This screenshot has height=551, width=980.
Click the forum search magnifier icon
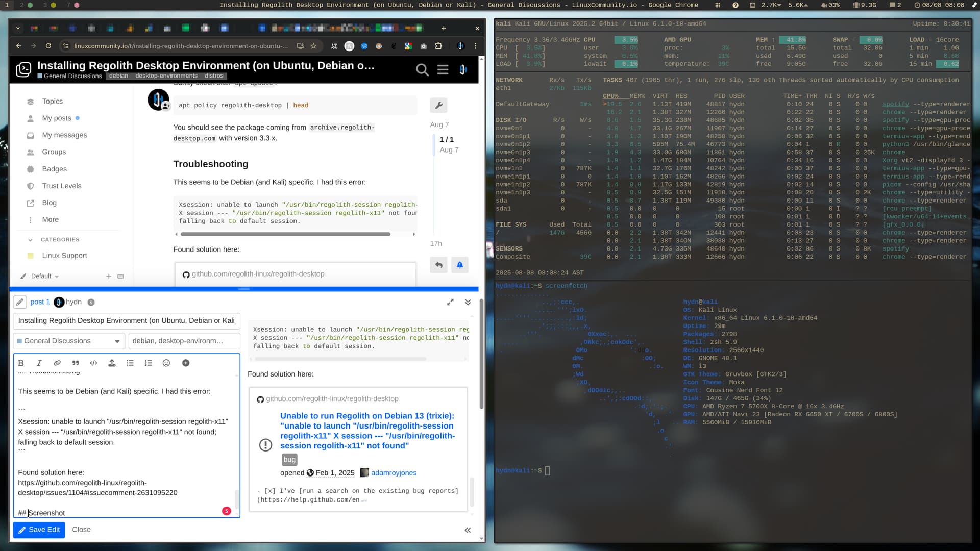click(422, 69)
